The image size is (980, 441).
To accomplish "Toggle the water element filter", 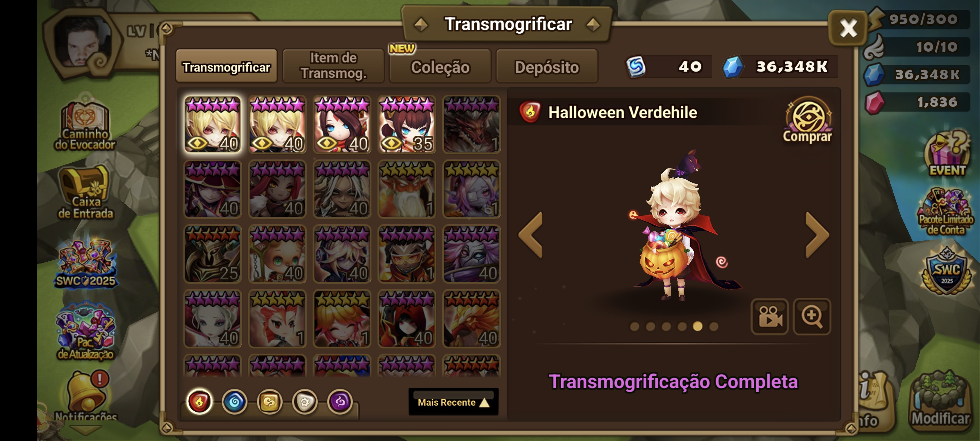I will click(235, 402).
